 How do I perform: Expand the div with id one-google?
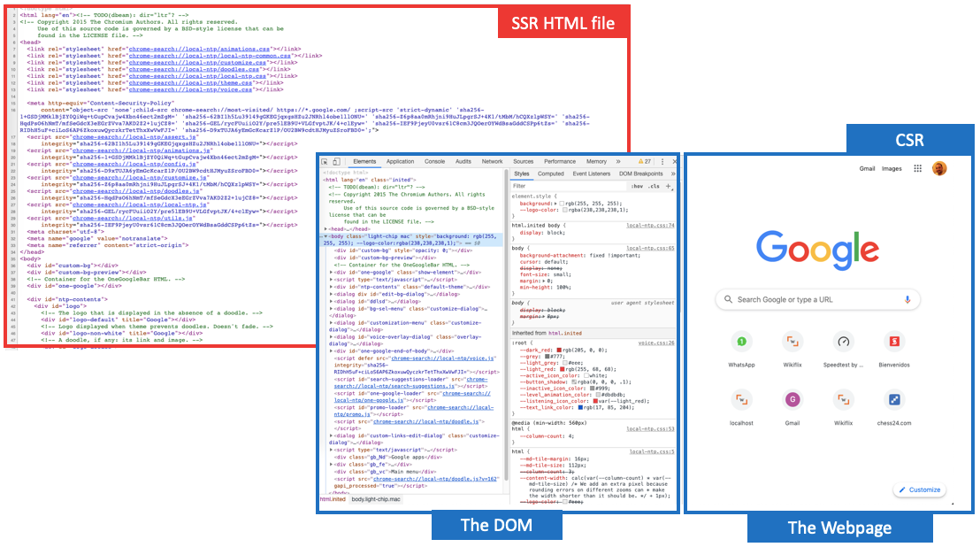[x=331, y=271]
